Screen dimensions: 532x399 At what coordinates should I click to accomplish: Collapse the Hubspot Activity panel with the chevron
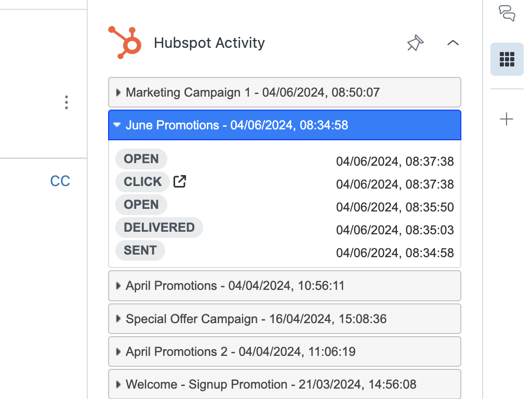453,44
